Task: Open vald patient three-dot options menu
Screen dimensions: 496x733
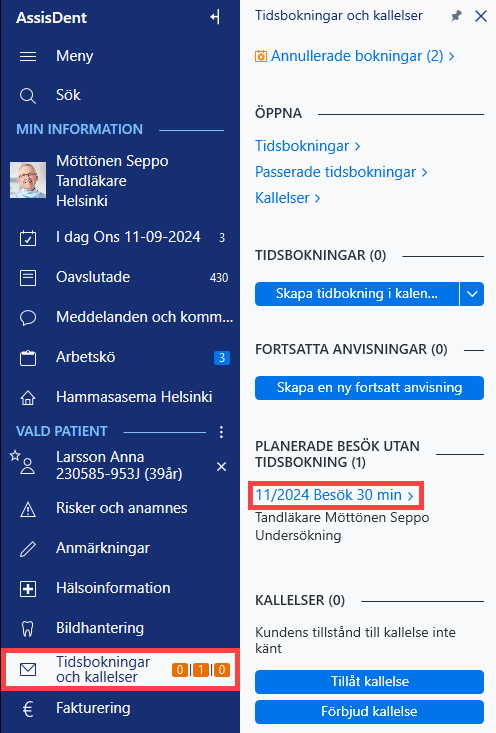Action: 221,432
